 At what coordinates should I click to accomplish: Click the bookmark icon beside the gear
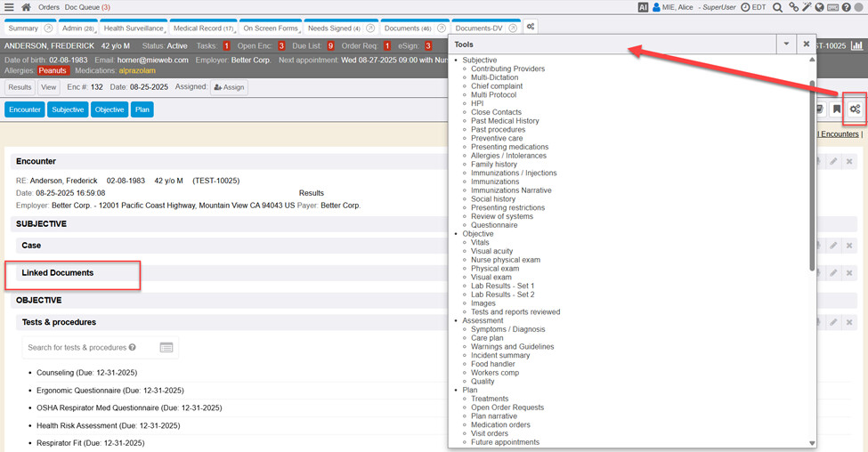(837, 109)
